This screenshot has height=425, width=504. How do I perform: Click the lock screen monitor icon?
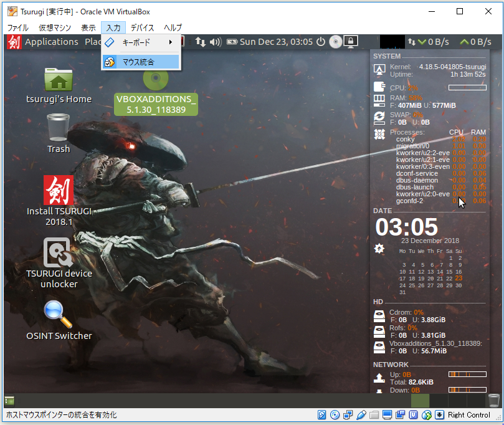pyautogui.click(x=351, y=42)
